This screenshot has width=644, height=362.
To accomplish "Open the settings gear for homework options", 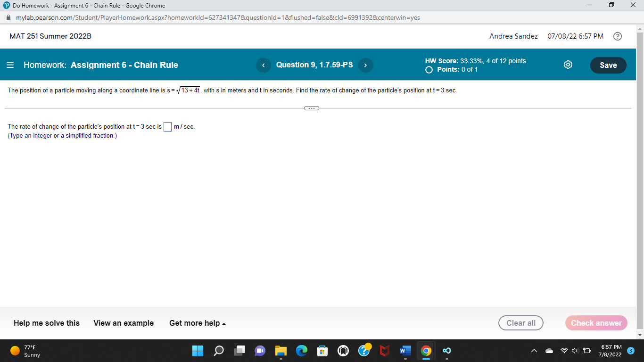I will pos(568,65).
